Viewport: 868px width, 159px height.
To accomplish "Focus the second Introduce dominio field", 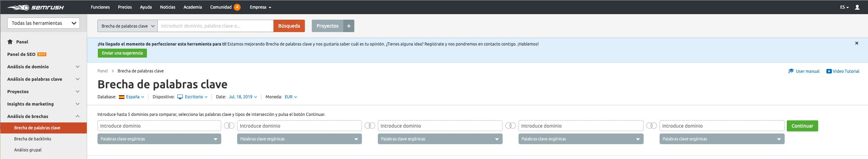I will [x=299, y=126].
